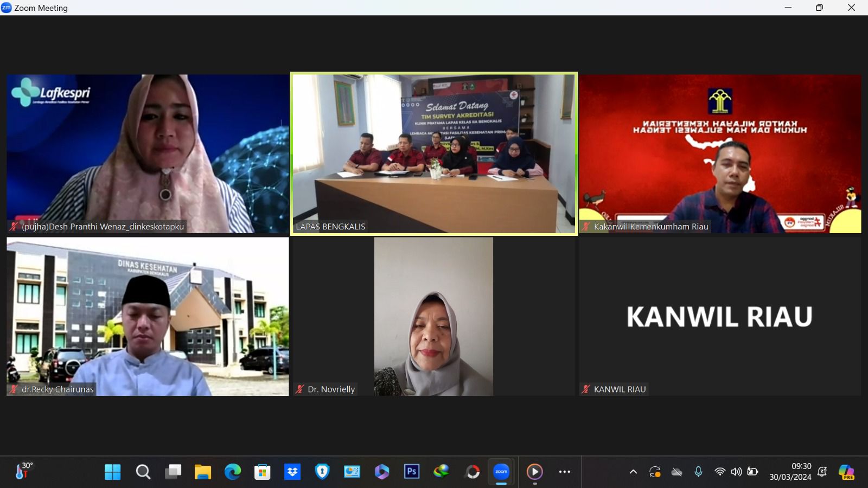Screen dimensions: 868x488
Task: Open Microsoft 365 app icon
Action: pyautogui.click(x=382, y=472)
